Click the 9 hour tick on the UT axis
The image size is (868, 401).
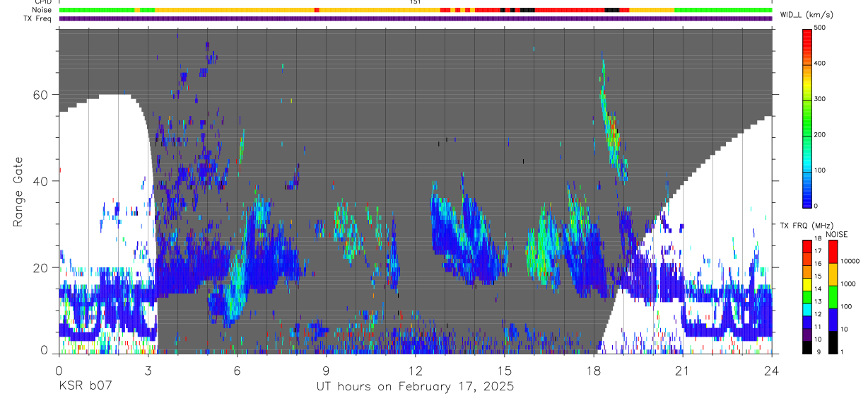pyautogui.click(x=326, y=370)
